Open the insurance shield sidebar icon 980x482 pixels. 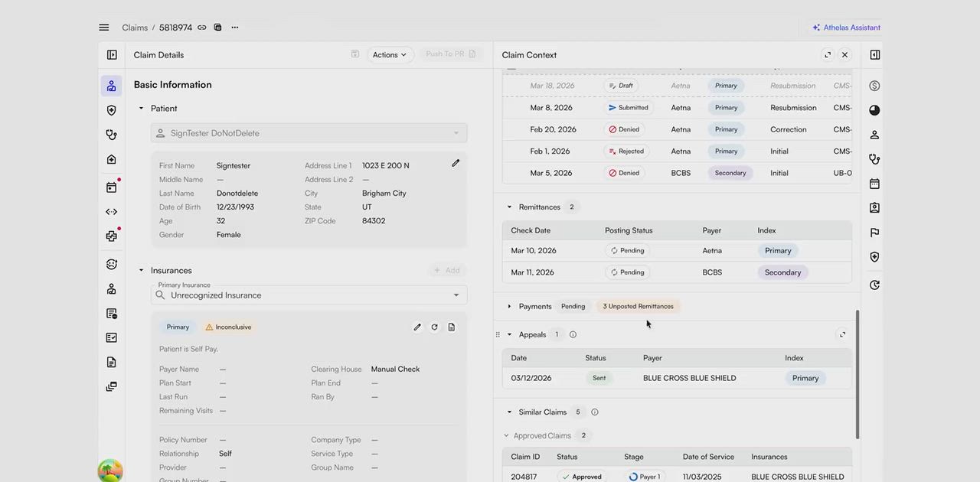point(111,110)
